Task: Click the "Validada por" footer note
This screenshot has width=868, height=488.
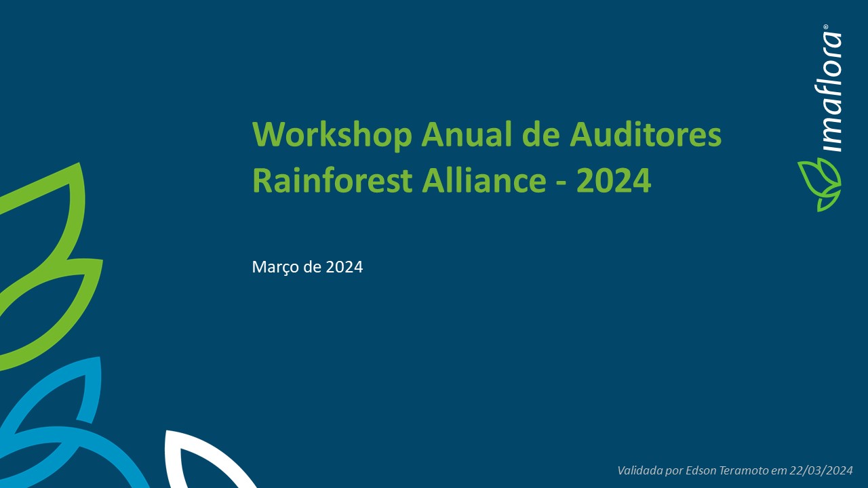Action: 648,470
